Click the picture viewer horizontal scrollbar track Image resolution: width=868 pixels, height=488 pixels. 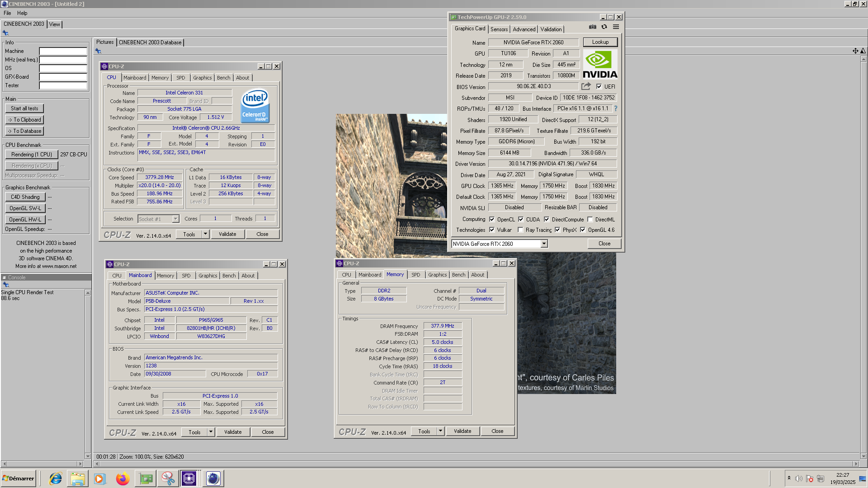pos(476,464)
